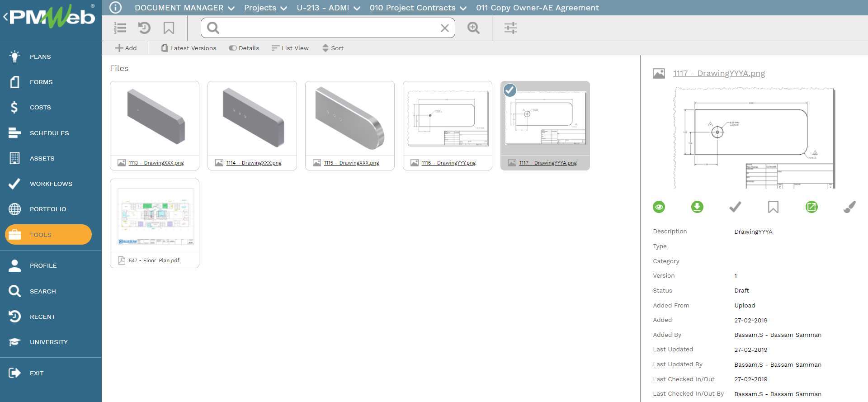
Task: Click the 011 Copy Owner-AE Agreement breadcrumb
Action: (538, 8)
